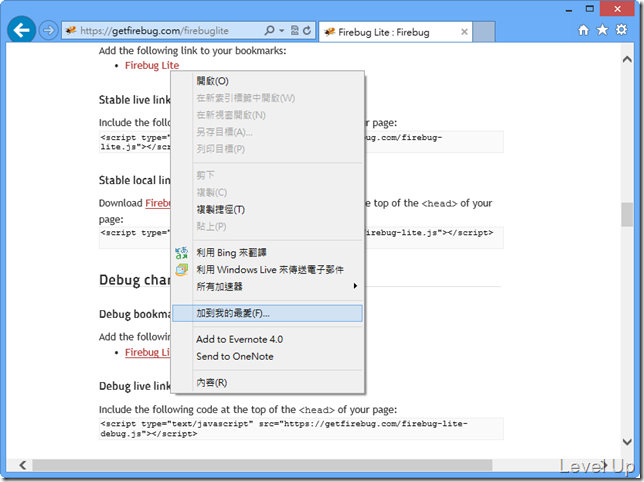Click vertical scrollbar down arrow

click(x=627, y=442)
